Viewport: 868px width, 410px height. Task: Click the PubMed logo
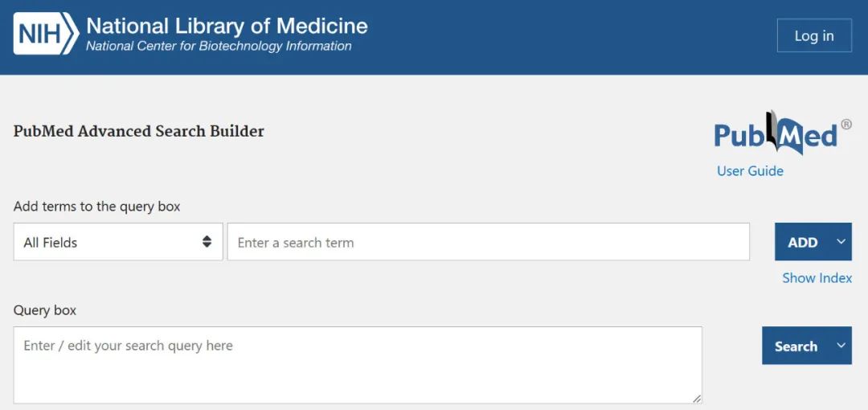point(776,135)
